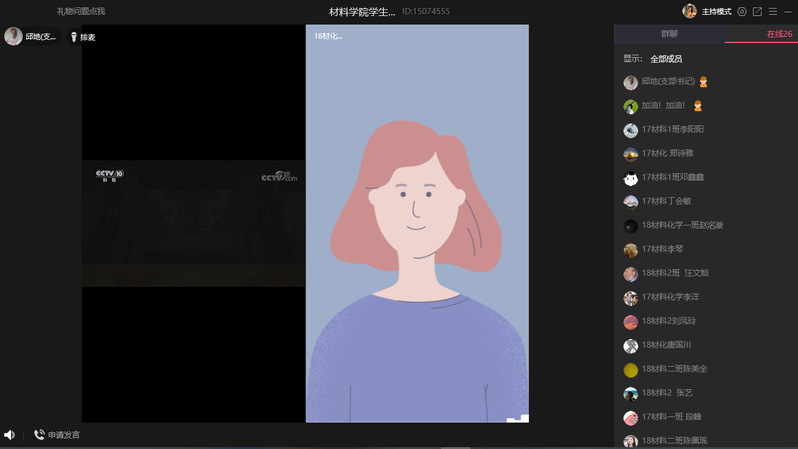This screenshot has width=798, height=449.
Task: Open host avatar in top bar
Action: pyautogui.click(x=690, y=11)
